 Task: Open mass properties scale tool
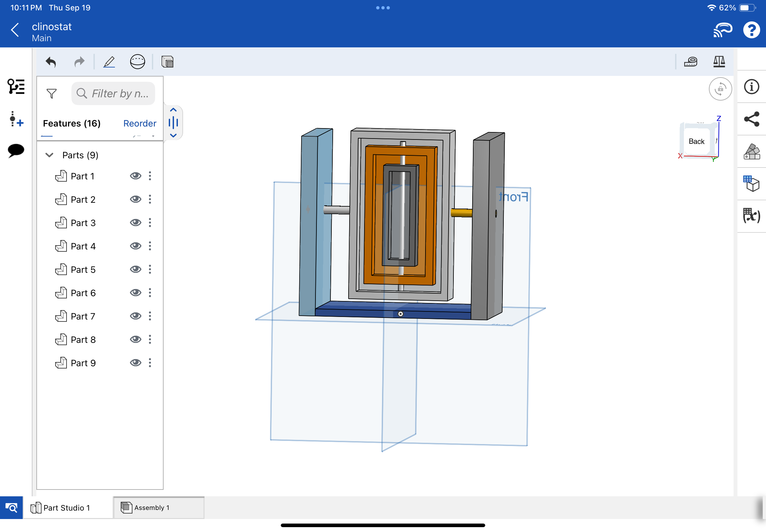pyautogui.click(x=719, y=62)
